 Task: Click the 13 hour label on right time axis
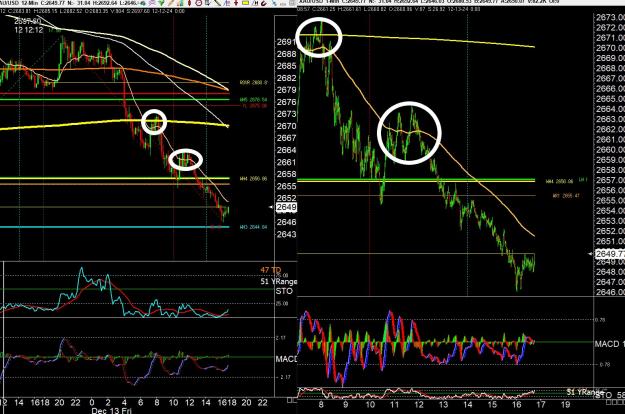pyautogui.click(x=443, y=405)
